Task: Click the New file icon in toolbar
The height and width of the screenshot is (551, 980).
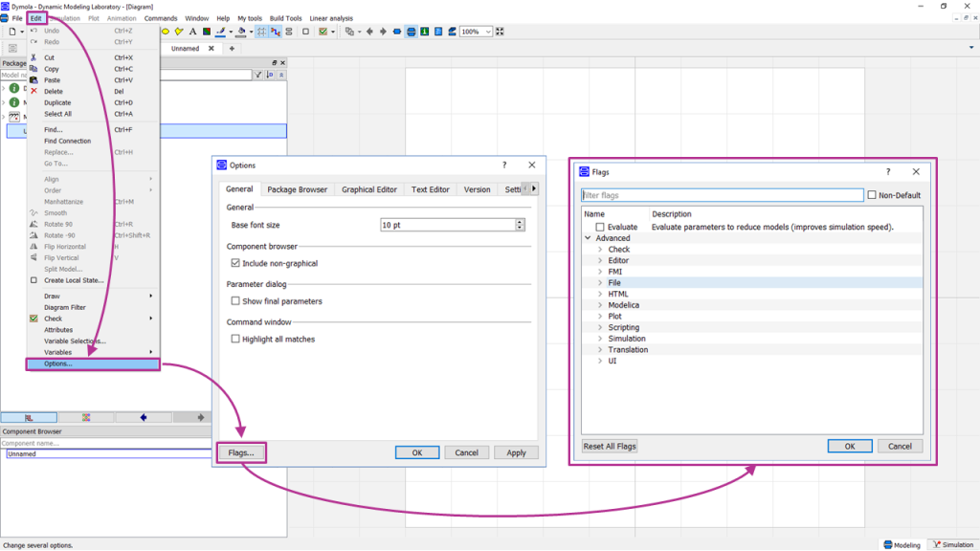Action: tap(11, 32)
